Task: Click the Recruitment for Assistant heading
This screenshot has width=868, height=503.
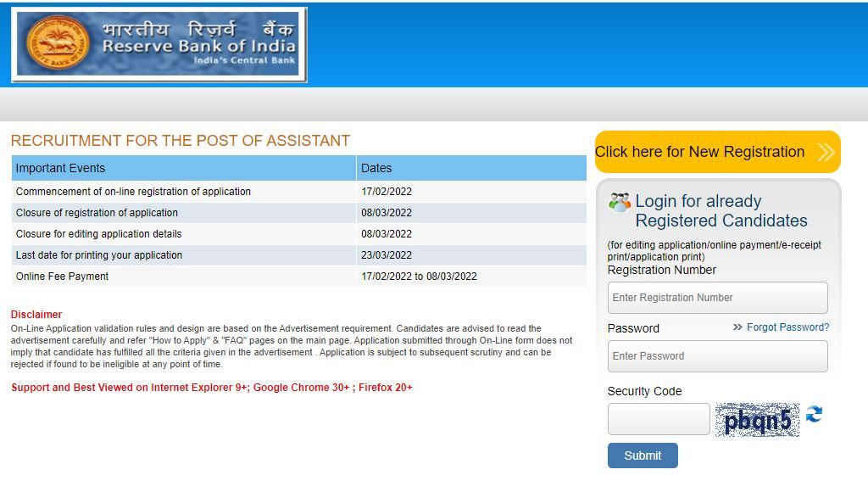Action: tap(180, 141)
